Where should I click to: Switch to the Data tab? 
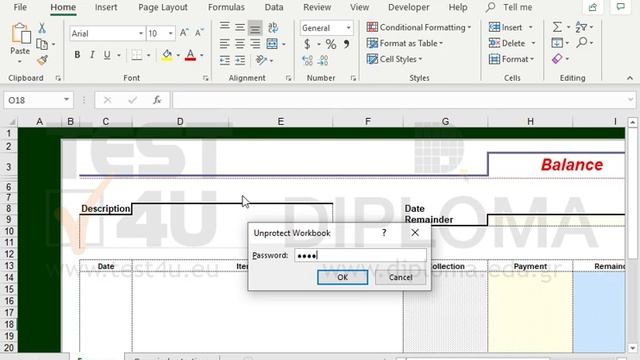pos(273,7)
